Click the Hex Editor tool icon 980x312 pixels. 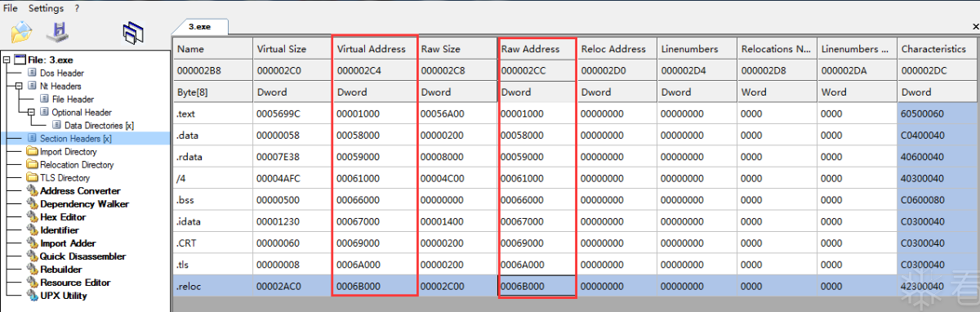click(x=32, y=216)
